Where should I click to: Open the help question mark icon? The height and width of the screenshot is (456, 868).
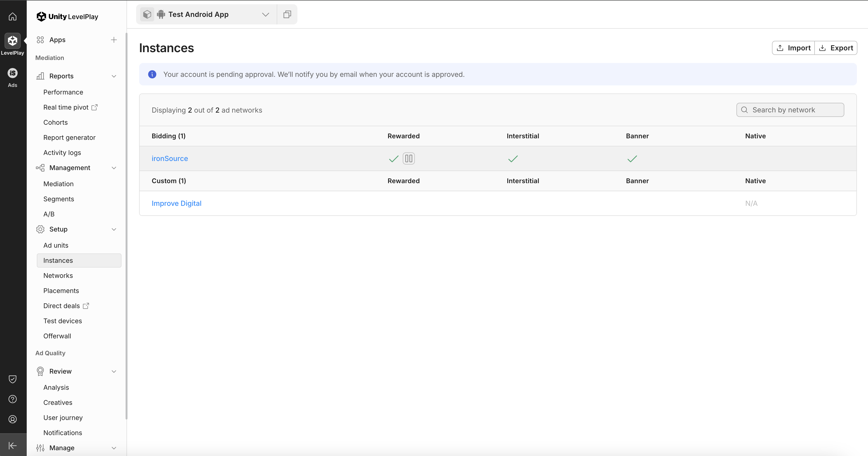(12, 399)
